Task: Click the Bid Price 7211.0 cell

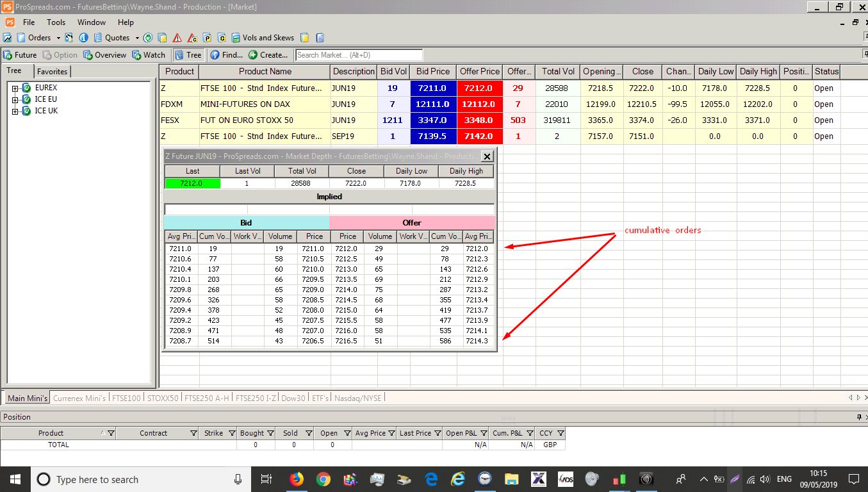Action: pyautogui.click(x=432, y=88)
